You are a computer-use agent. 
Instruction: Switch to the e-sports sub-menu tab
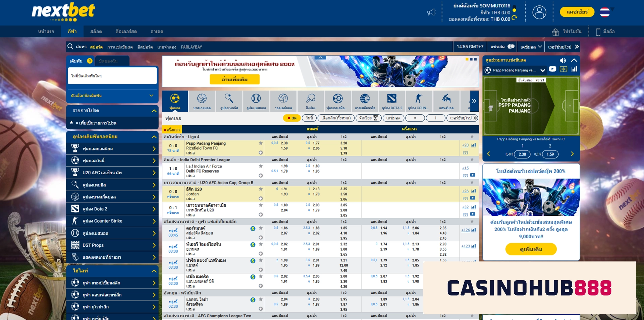pos(145,47)
